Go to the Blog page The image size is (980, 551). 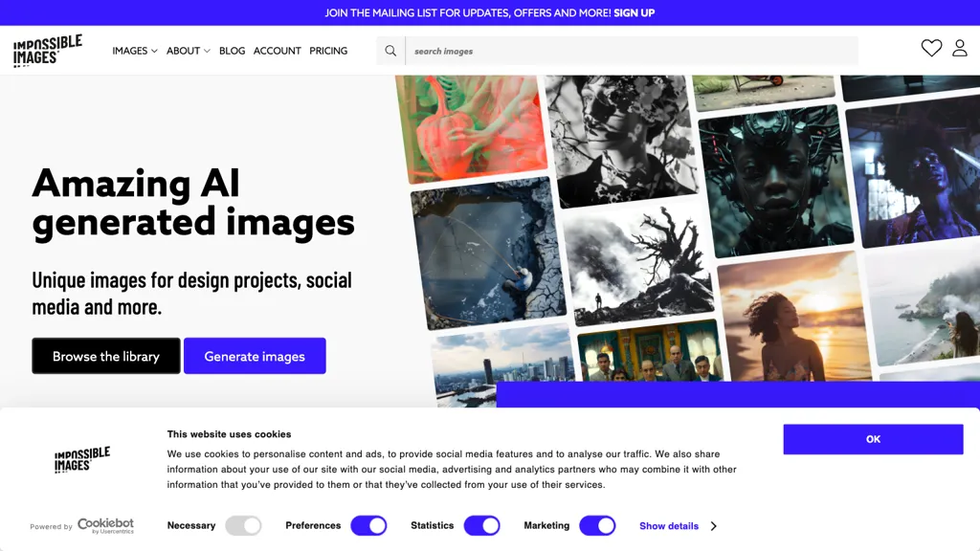[232, 51]
